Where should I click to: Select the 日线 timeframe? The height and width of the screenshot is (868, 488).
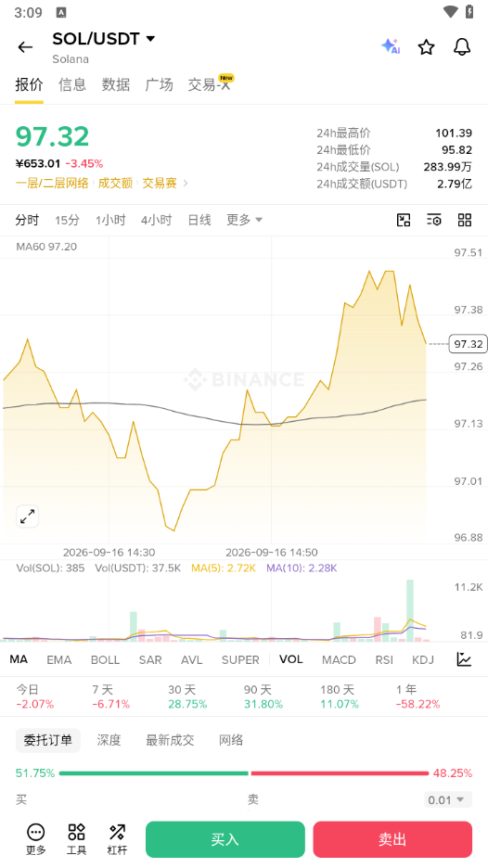tap(199, 220)
